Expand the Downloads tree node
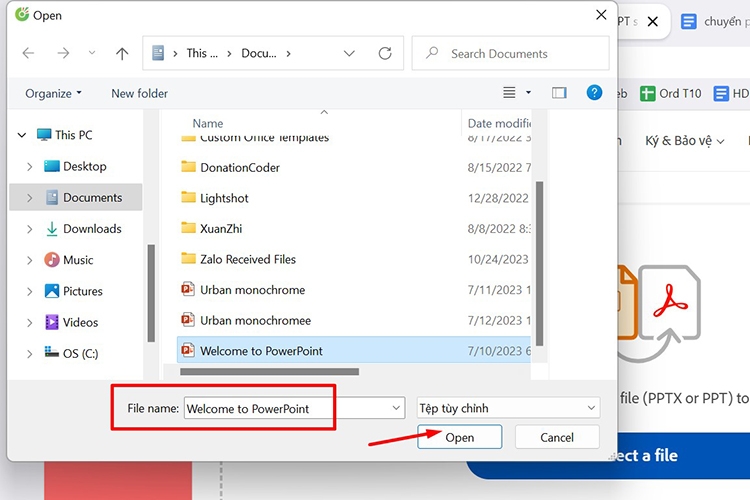 (30, 229)
